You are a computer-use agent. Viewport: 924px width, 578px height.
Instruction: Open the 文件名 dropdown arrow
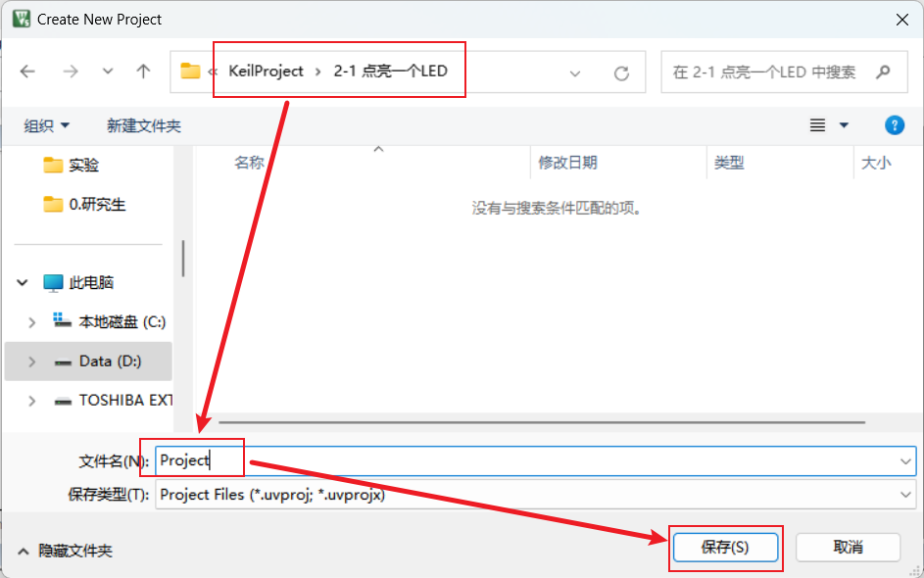pos(905,461)
